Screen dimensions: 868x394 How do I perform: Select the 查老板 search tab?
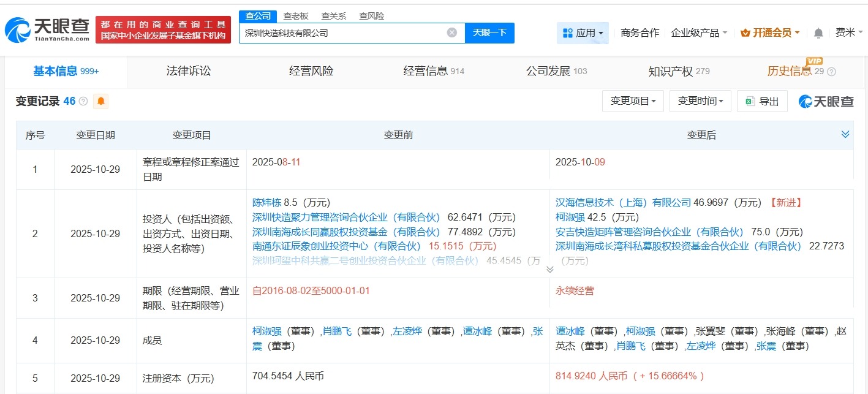(x=296, y=15)
